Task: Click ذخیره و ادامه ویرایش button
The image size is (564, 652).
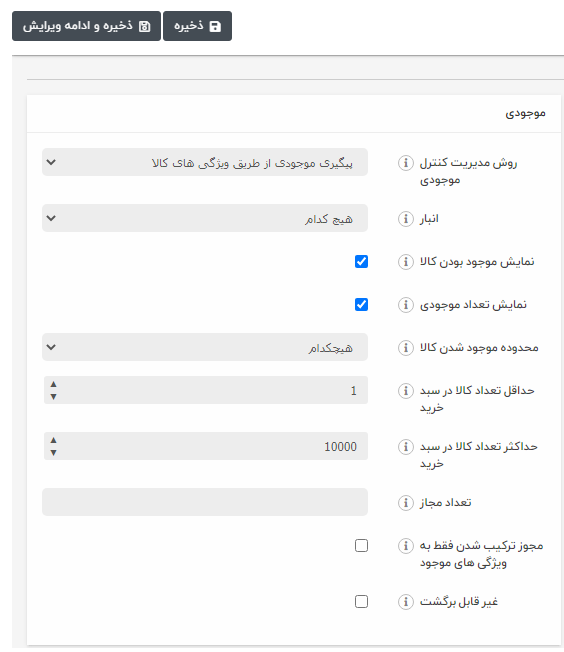Action: [x=86, y=26]
